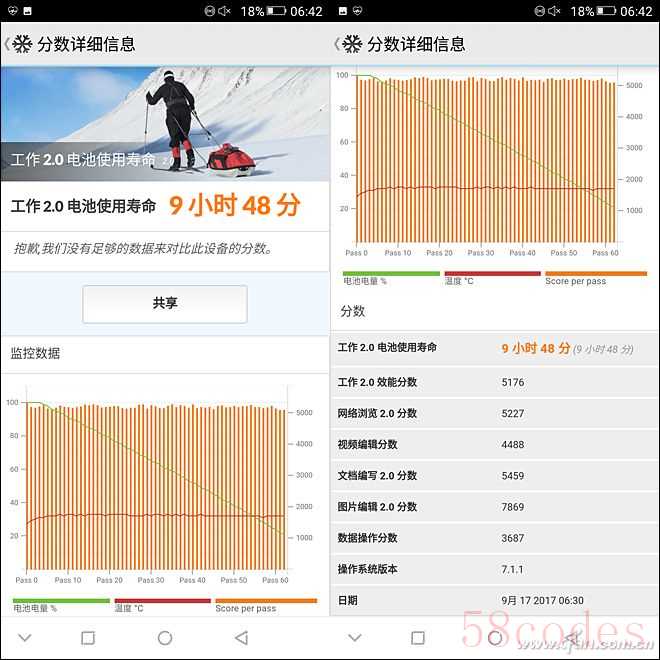660x660 pixels.
Task: Tap the back chevron in right phone header
Action: (337, 44)
